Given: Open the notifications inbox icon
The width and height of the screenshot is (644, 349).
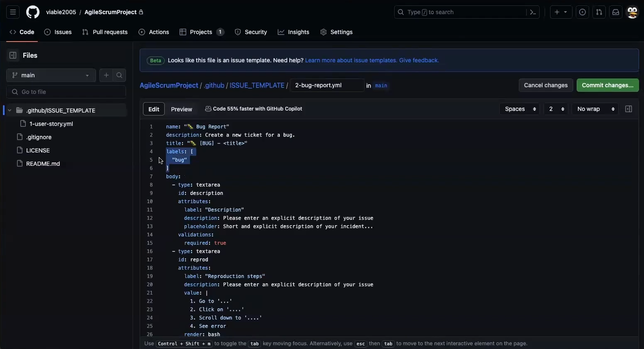Looking at the screenshot, I should [616, 12].
